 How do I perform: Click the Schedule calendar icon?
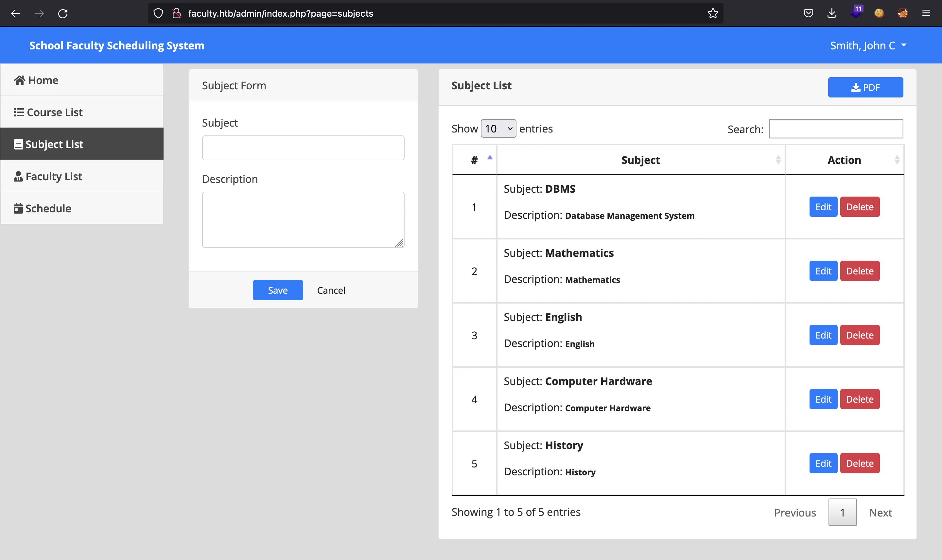pos(18,208)
